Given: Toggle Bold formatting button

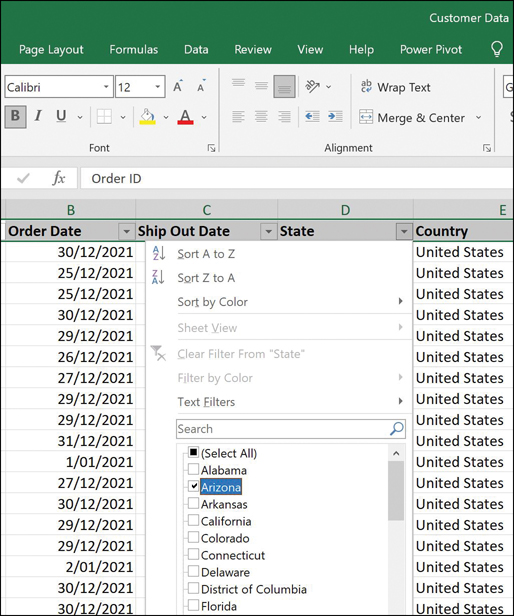Looking at the screenshot, I should coord(16,116).
